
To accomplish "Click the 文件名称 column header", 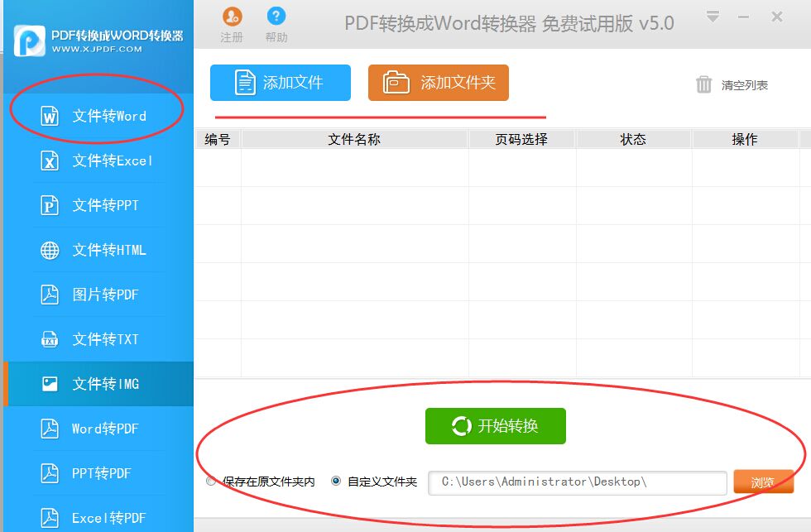I will 355,139.
